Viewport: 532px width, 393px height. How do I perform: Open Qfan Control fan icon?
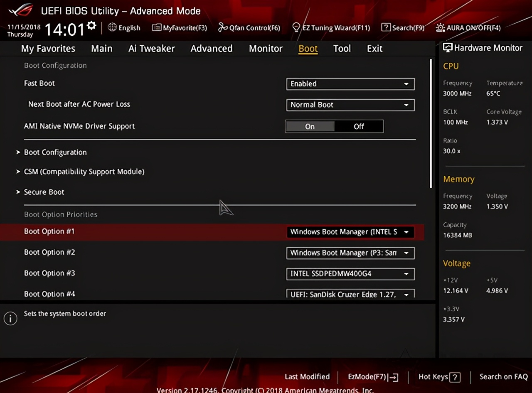(x=223, y=28)
